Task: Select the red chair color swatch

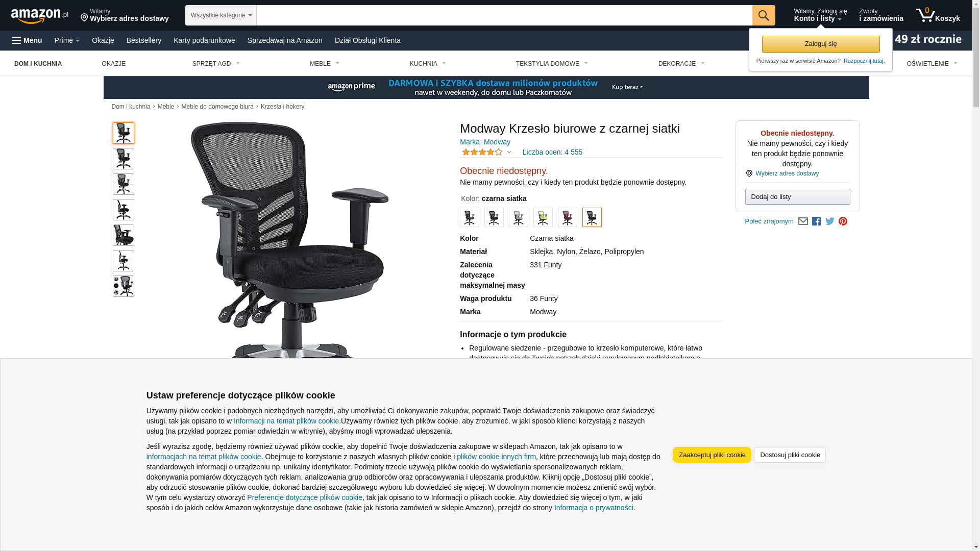Action: (x=568, y=217)
